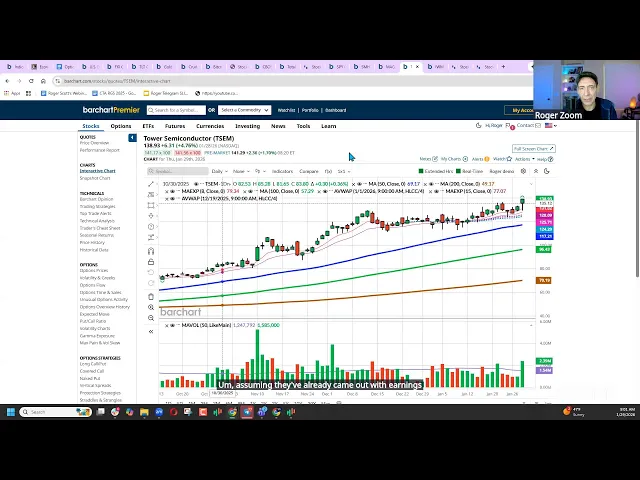Add to Watchlist with the star icon

coord(509,159)
